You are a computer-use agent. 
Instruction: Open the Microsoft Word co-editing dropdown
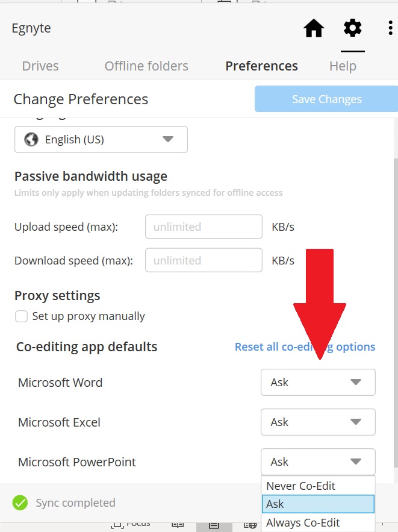[317, 383]
